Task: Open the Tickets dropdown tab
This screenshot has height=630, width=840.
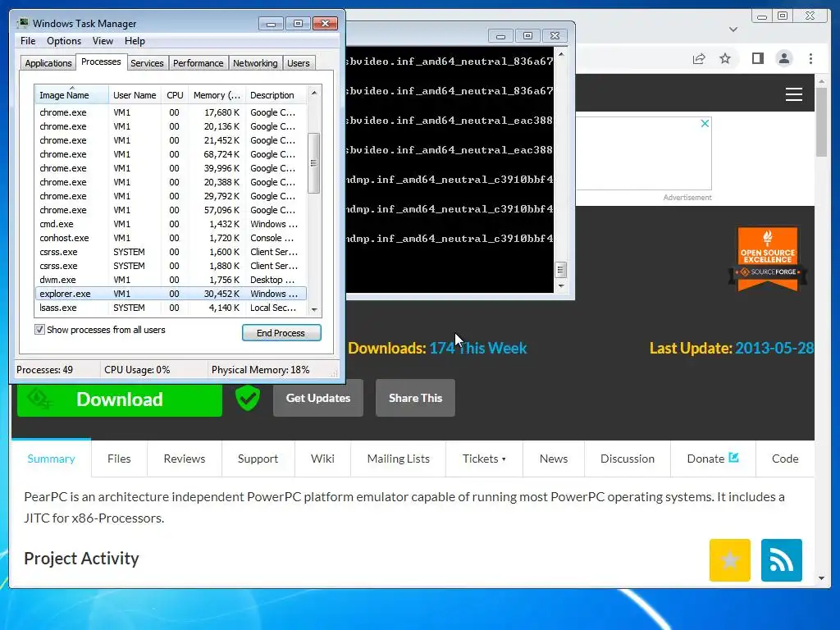Action: tap(484, 459)
